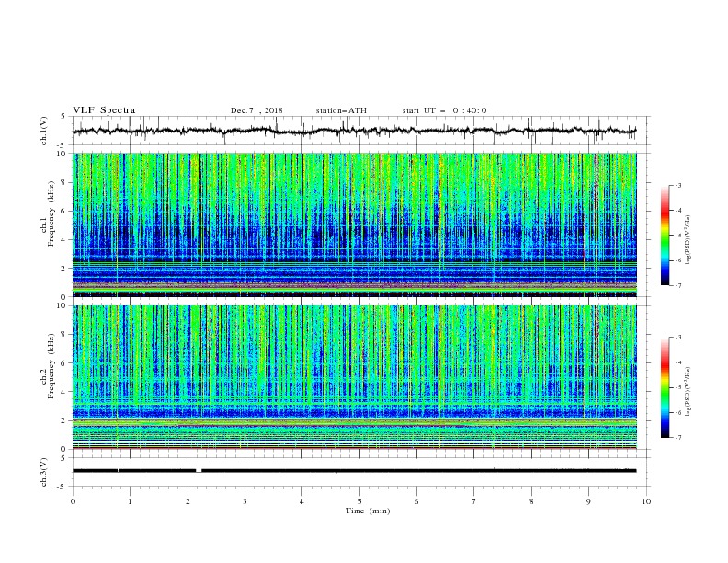The height and width of the screenshot is (563, 728).
Task: Click the "5" tick on the ch.1(V) axis
Action: click(64, 117)
